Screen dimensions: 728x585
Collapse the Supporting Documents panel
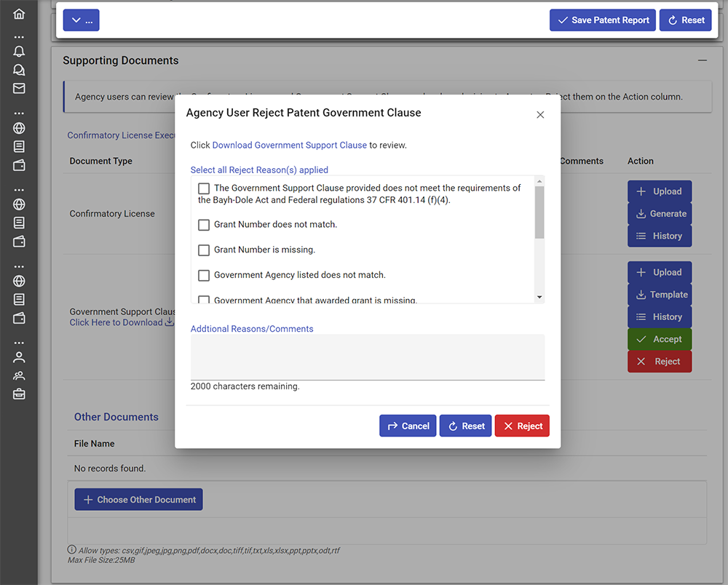tap(702, 61)
